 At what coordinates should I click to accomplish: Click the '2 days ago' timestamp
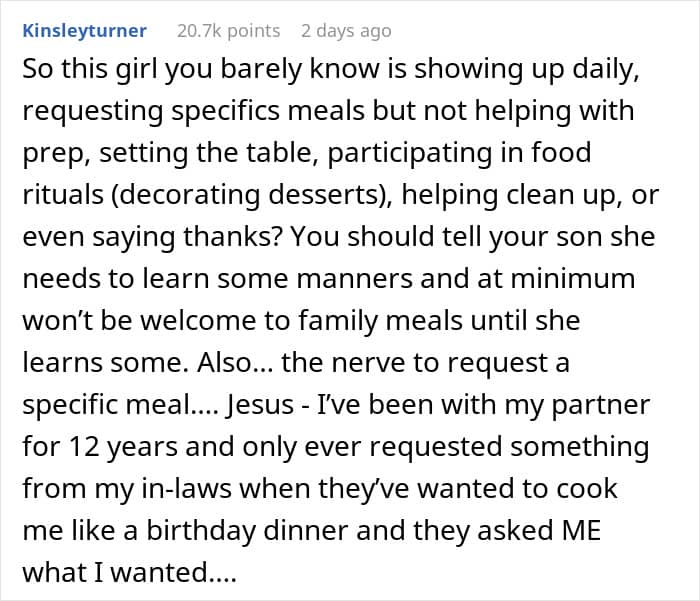pyautogui.click(x=346, y=31)
